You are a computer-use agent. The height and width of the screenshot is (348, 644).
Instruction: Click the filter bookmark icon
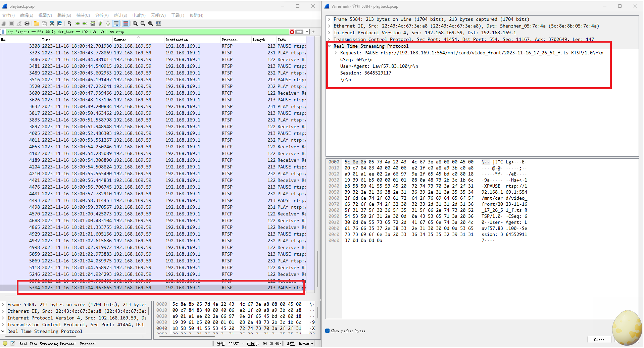click(4, 32)
